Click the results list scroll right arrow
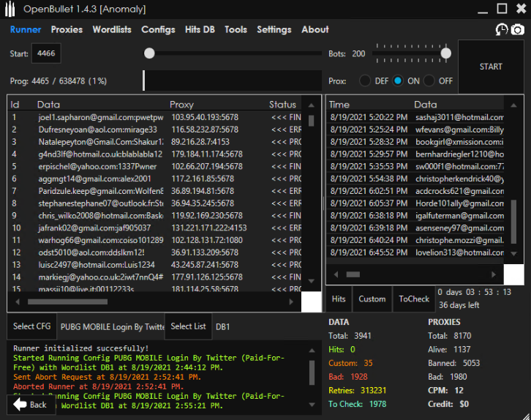This screenshot has width=531, height=420. 494,274
